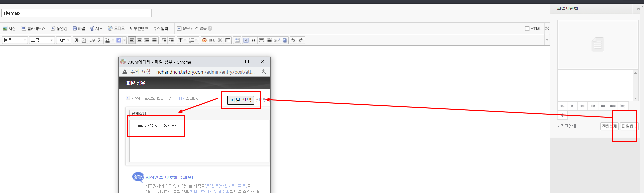Select sitemap (1).xml in attachment list
The width and height of the screenshot is (644, 193).
coord(154,126)
